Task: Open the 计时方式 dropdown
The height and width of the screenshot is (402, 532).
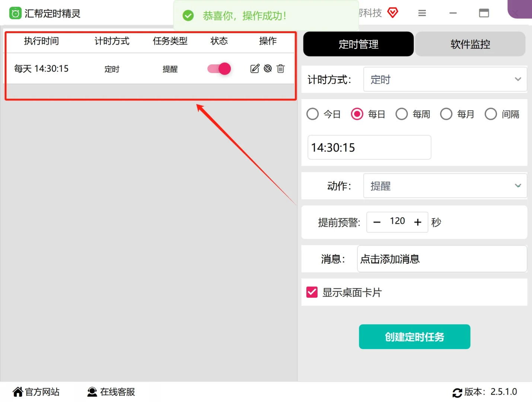Action: (445, 79)
